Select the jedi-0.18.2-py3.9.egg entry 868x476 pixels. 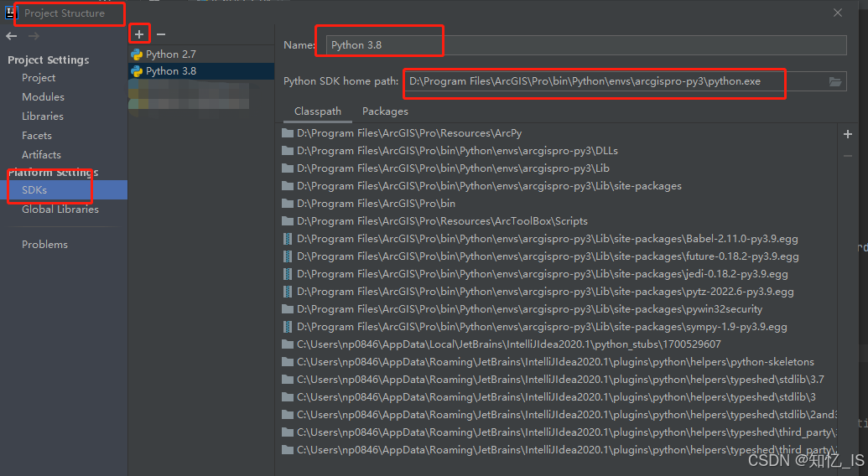click(543, 274)
